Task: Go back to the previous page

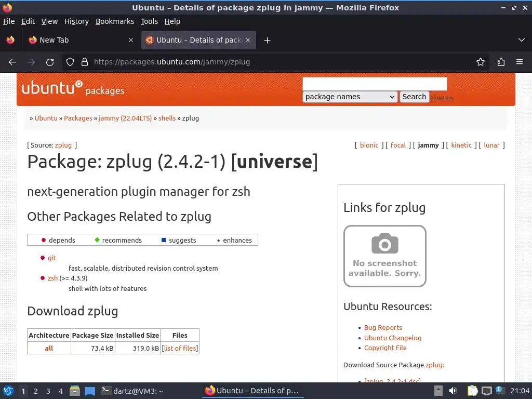Action: pos(12,62)
